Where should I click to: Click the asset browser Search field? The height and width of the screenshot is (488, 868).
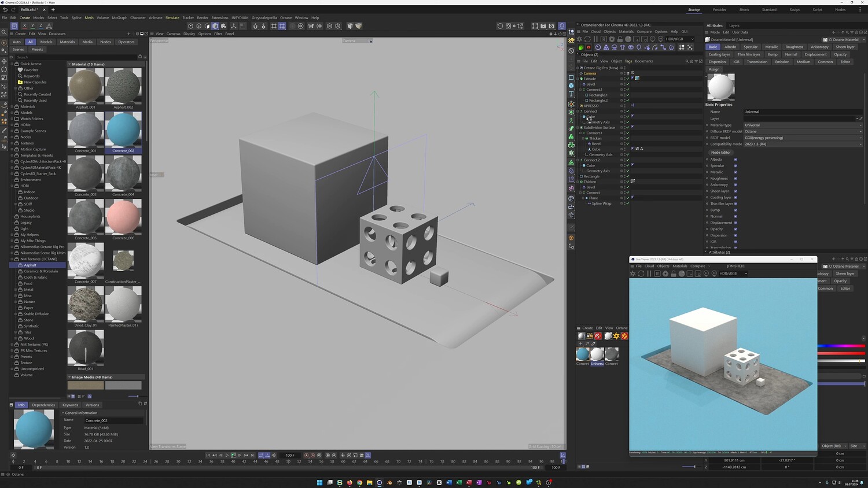point(76,57)
